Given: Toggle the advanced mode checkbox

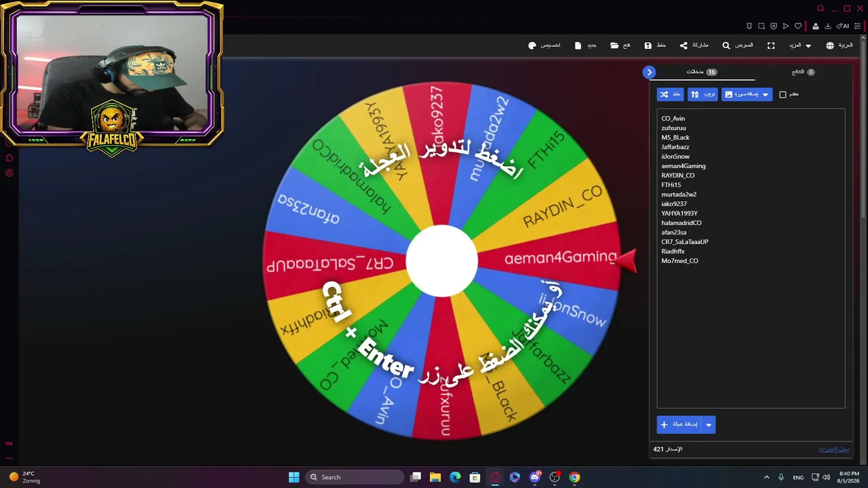Looking at the screenshot, I should (783, 95).
